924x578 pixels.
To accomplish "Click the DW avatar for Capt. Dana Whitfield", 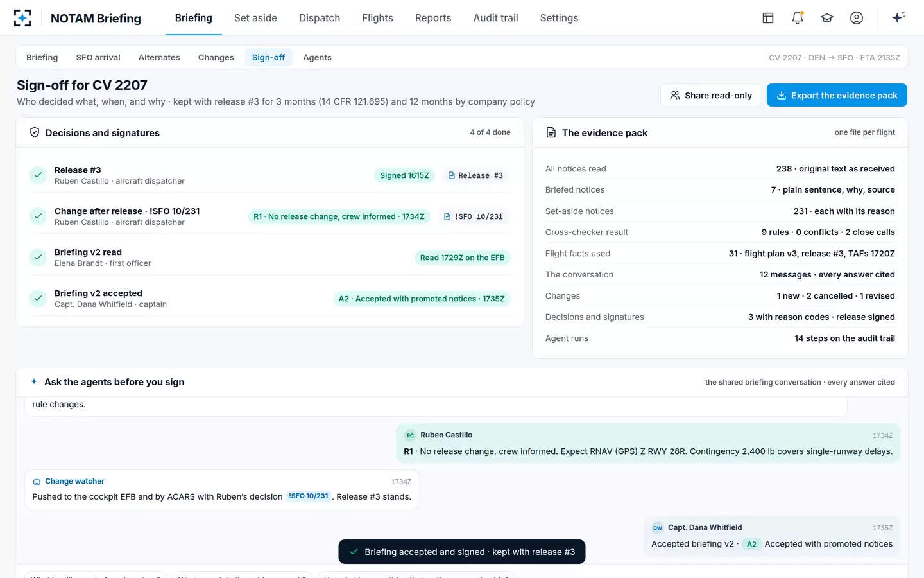I will coord(658,528).
